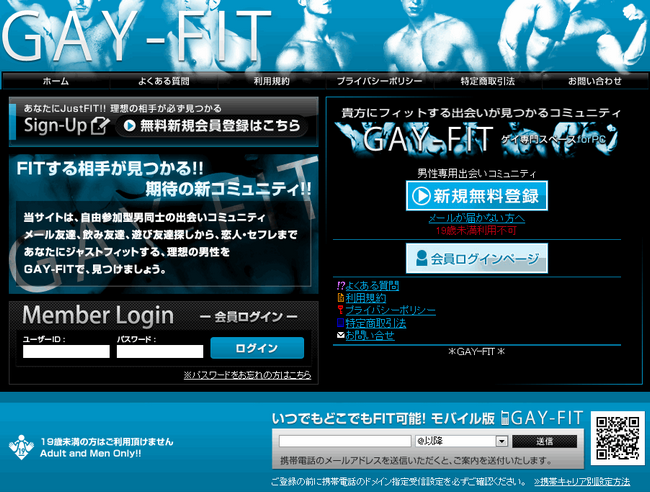Open the ホーム navigation item
Image resolution: width=650 pixels, height=492 pixels.
pos(56,81)
